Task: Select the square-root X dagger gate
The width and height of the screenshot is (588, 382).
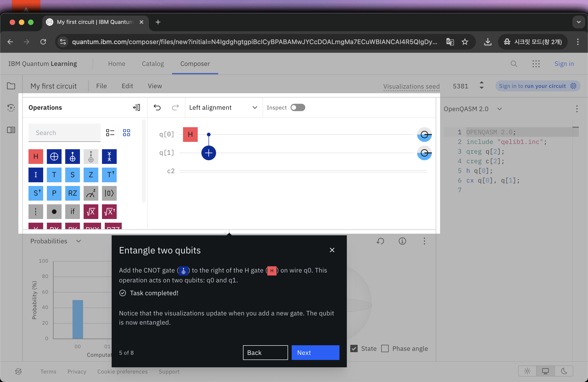Action: click(109, 212)
